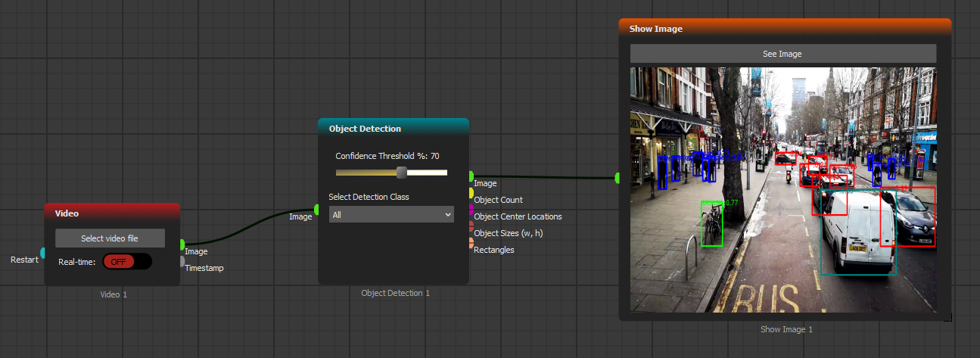Click the Confidence Threshold slider handle

tap(402, 173)
